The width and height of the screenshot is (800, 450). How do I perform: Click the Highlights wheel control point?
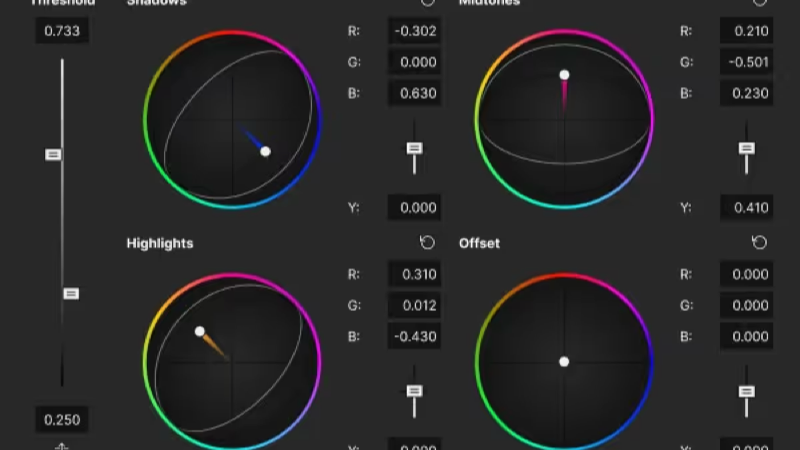(199, 332)
